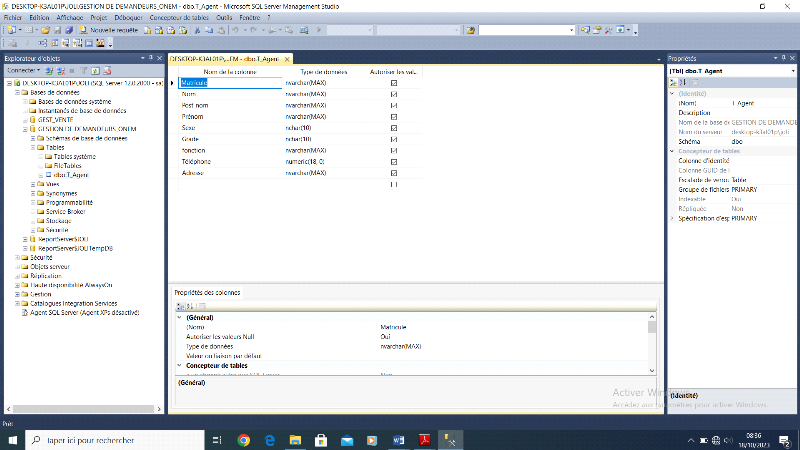
Task: Sort column properties by category icon
Action: (181, 306)
